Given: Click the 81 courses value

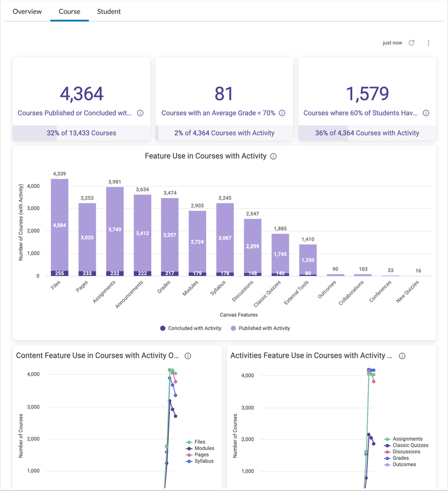Looking at the screenshot, I should tap(224, 93).
